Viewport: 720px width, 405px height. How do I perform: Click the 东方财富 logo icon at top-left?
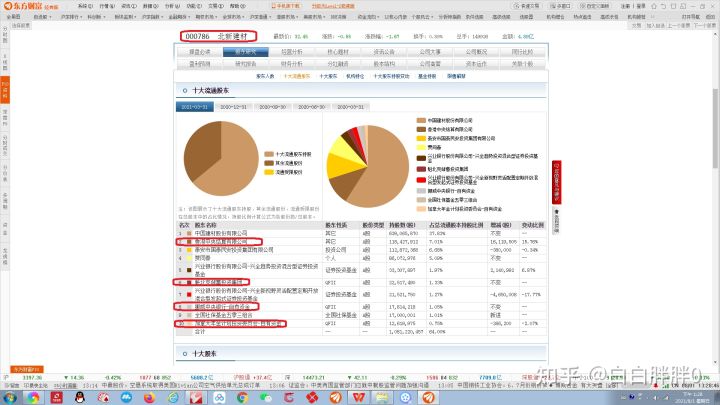[x=7, y=6]
